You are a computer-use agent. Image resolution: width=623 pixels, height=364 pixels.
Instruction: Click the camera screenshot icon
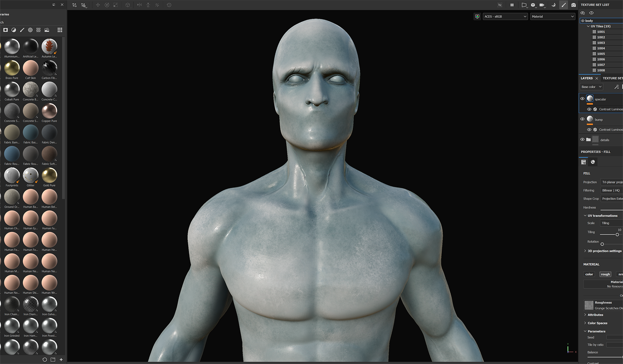(x=573, y=5)
